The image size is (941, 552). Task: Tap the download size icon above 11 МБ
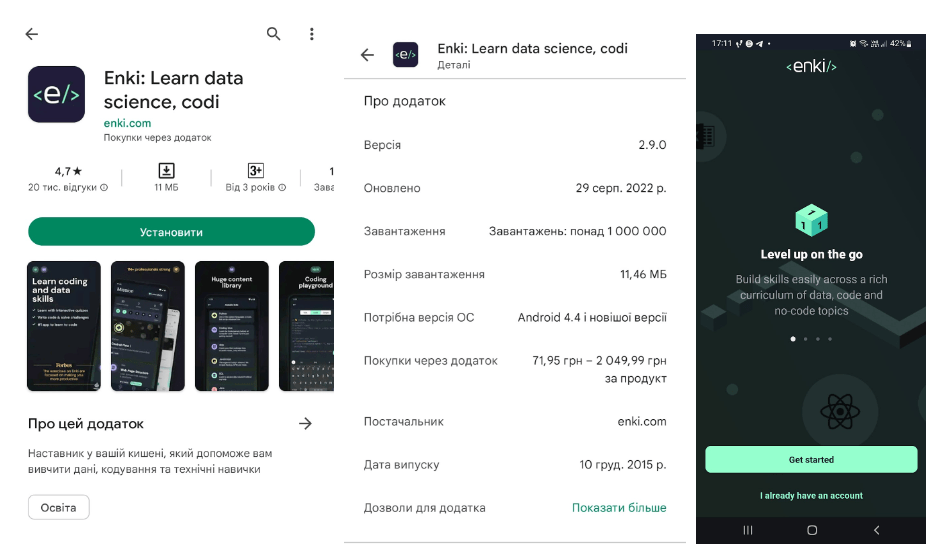[x=166, y=171]
